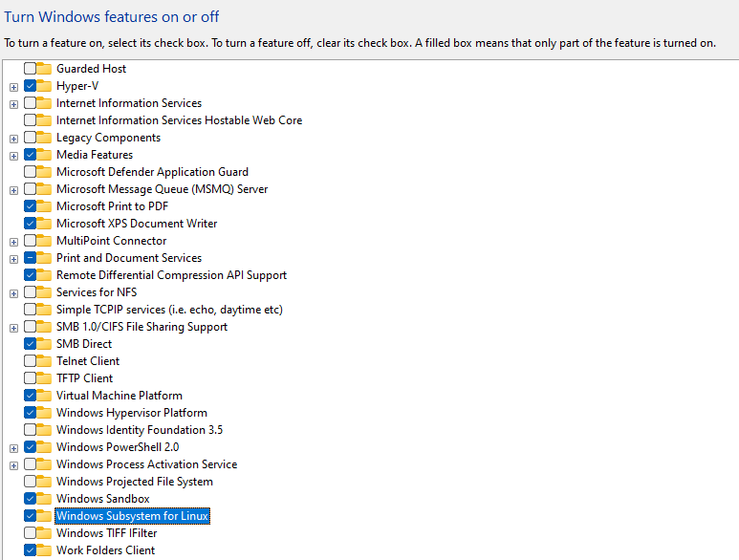Select the Work Folders Client label

(x=105, y=550)
